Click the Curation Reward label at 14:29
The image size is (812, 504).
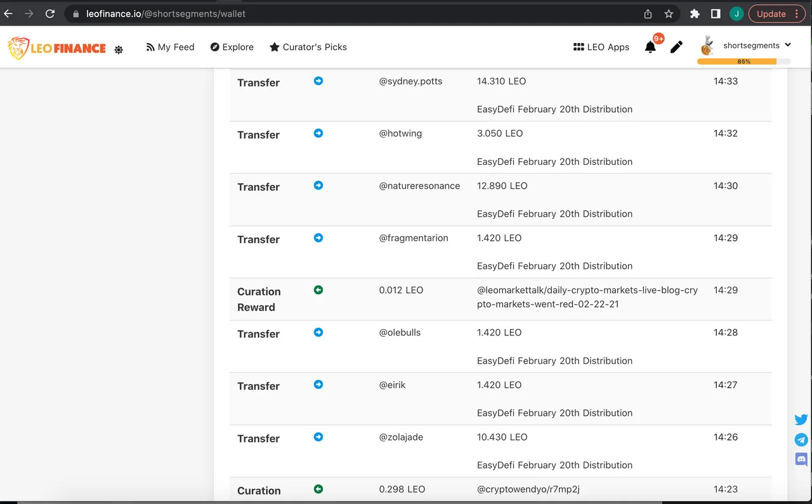[259, 299]
